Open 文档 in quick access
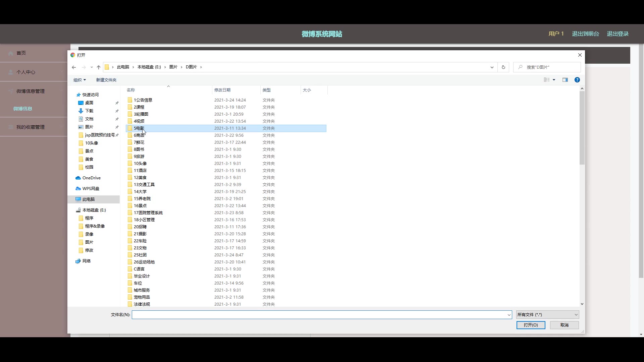The height and width of the screenshot is (362, 644). click(89, 119)
